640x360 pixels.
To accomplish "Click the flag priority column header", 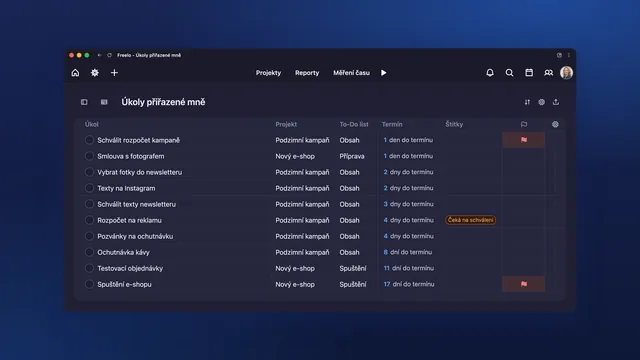I will click(x=524, y=124).
